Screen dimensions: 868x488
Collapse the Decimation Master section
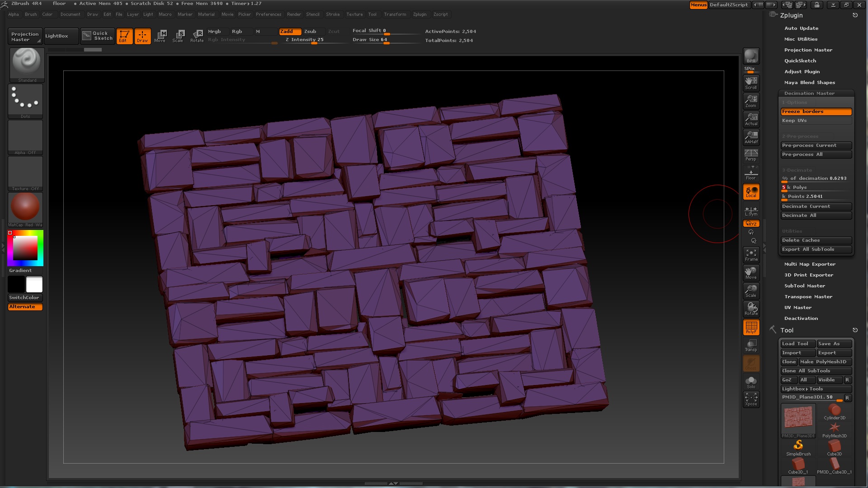[x=809, y=94]
